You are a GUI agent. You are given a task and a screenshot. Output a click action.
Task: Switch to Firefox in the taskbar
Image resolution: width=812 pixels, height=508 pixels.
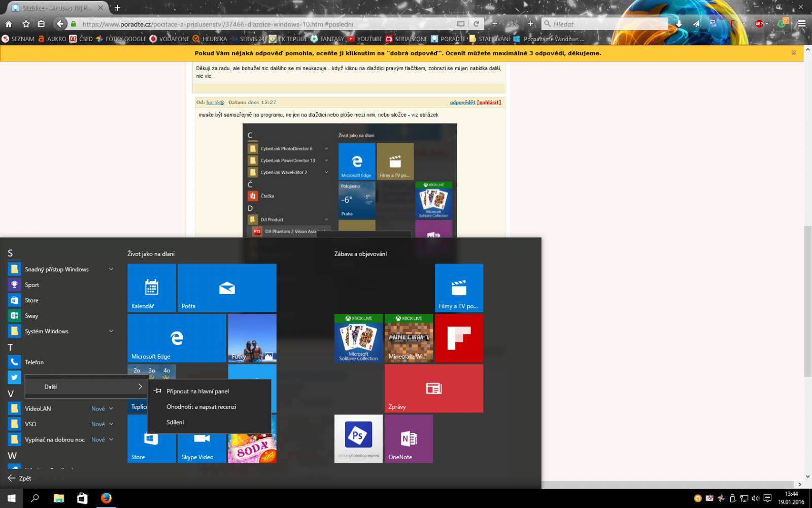[x=106, y=498]
